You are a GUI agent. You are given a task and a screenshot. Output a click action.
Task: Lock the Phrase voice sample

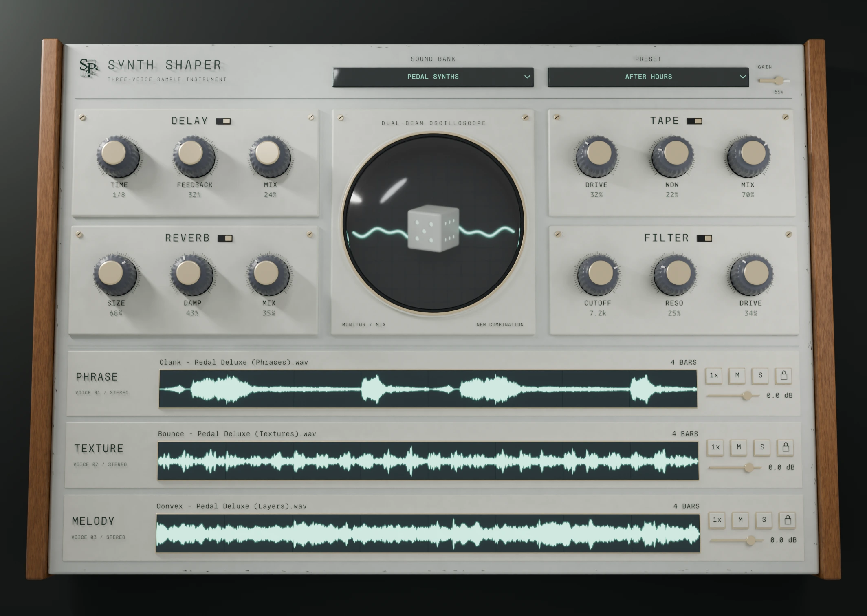(783, 376)
